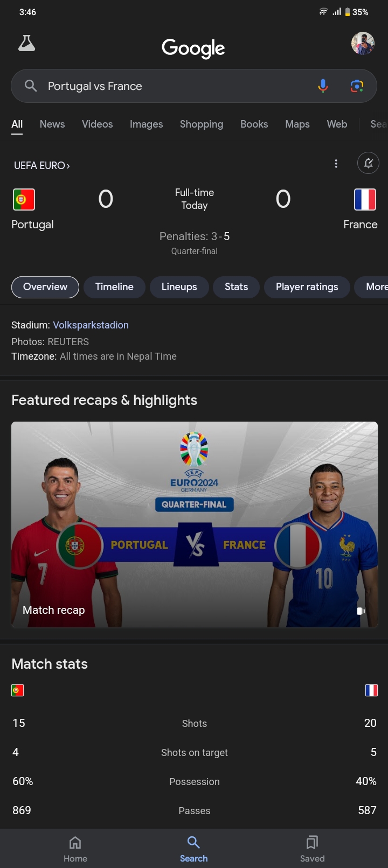The height and width of the screenshot is (868, 388).
Task: Tap the magnifier icon in search bar
Action: [31, 86]
